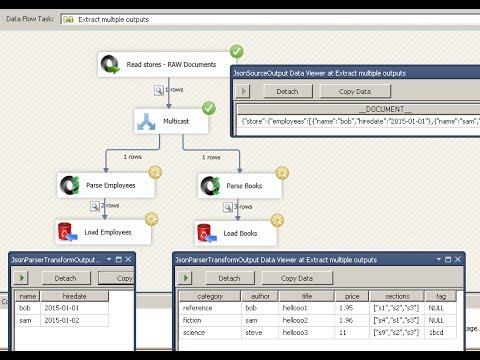Click the '2015-01-02' hiredate cell

click(74, 320)
